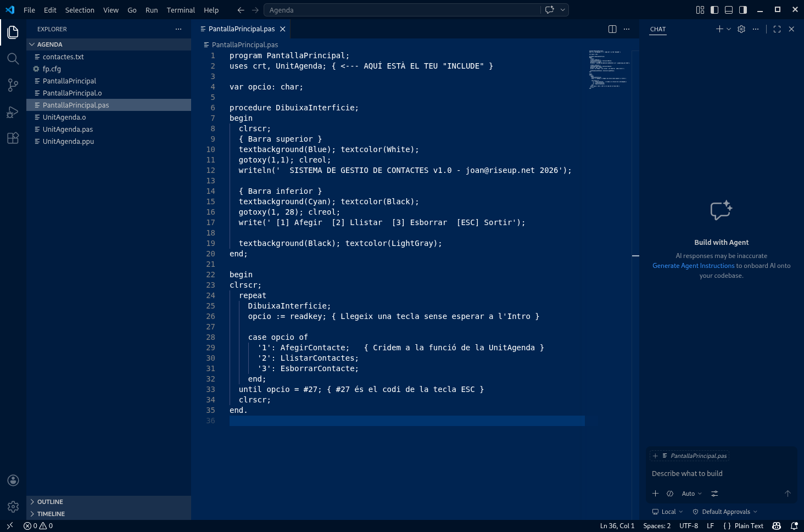The image size is (804, 532).
Task: Collapse the AGENDA folder section
Action: pyautogui.click(x=109, y=44)
